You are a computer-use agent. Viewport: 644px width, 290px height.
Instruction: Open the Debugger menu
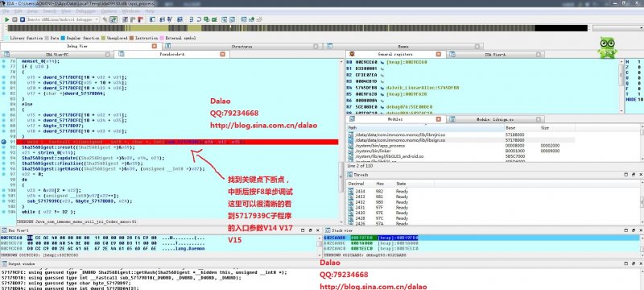pyautogui.click(x=86, y=11)
